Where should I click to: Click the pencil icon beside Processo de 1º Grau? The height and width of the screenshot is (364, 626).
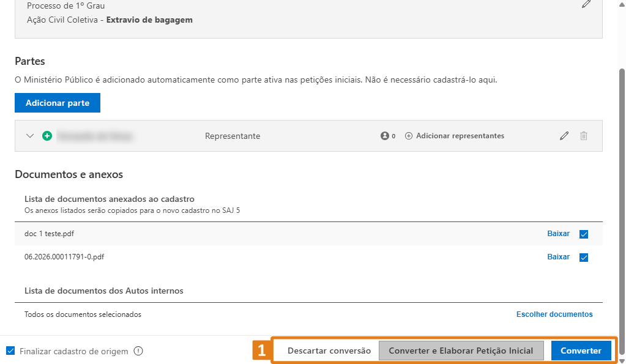coord(586,4)
